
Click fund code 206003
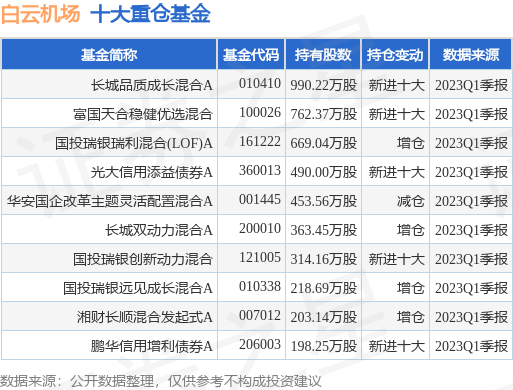coord(260,345)
